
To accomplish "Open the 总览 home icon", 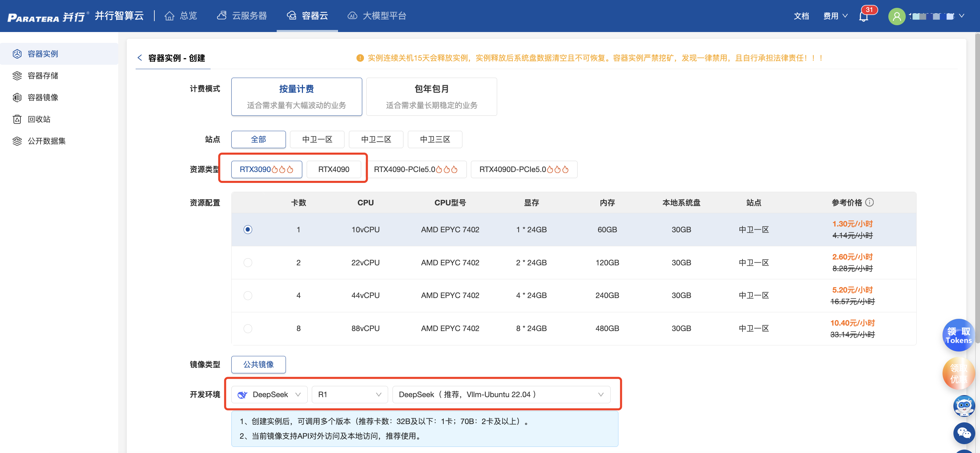I will tap(169, 16).
